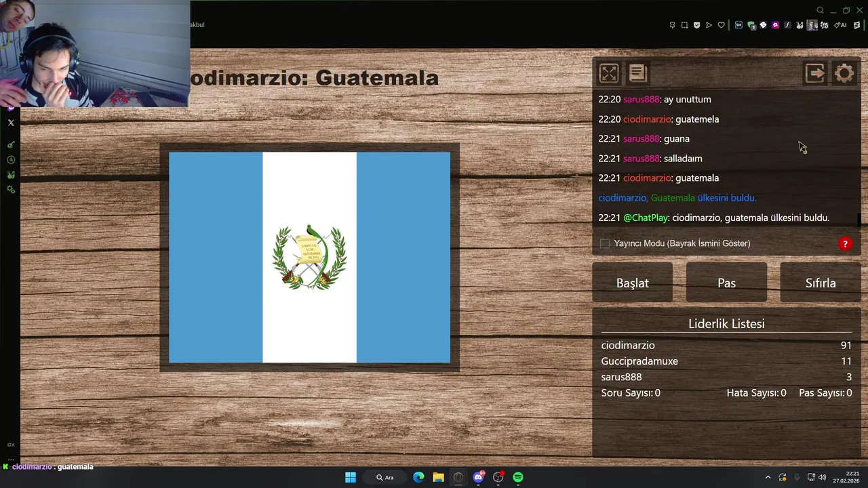Click the AI wand extension icon
868x488 pixels.
pos(842,25)
